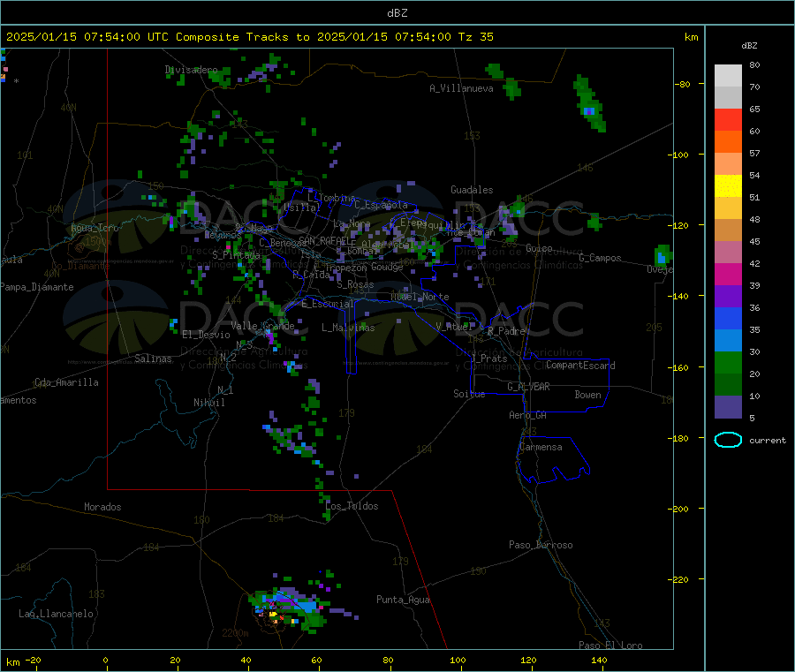Click the 'Bowen' map label
The image size is (795, 672).
pos(588,394)
